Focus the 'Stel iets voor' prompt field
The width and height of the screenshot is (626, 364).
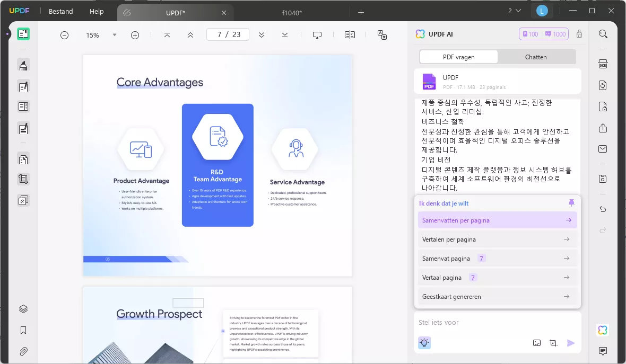pyautogui.click(x=498, y=323)
